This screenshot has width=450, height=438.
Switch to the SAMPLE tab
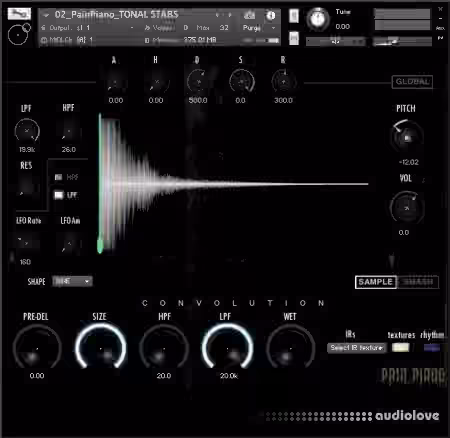[376, 282]
